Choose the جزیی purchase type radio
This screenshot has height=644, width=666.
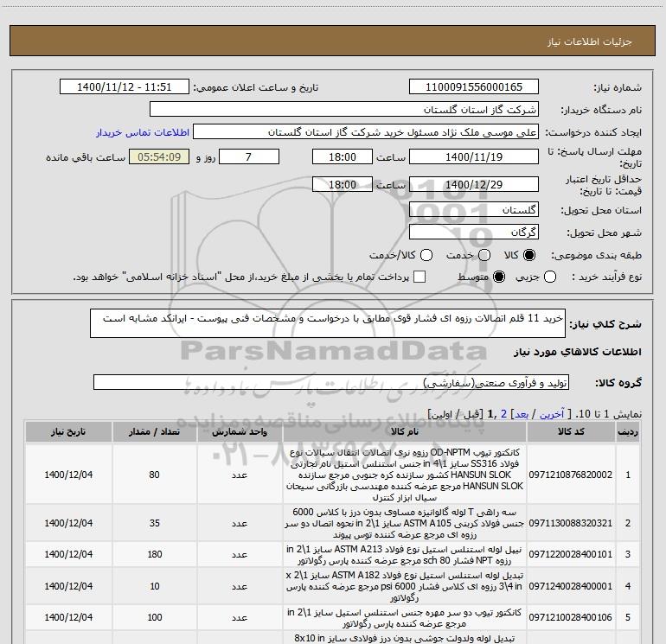click(x=549, y=277)
